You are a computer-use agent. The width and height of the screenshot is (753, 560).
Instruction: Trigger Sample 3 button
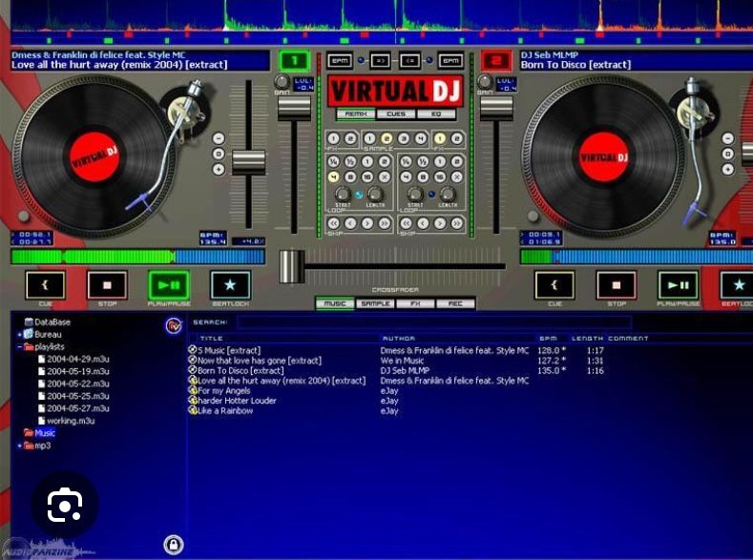(x=404, y=138)
